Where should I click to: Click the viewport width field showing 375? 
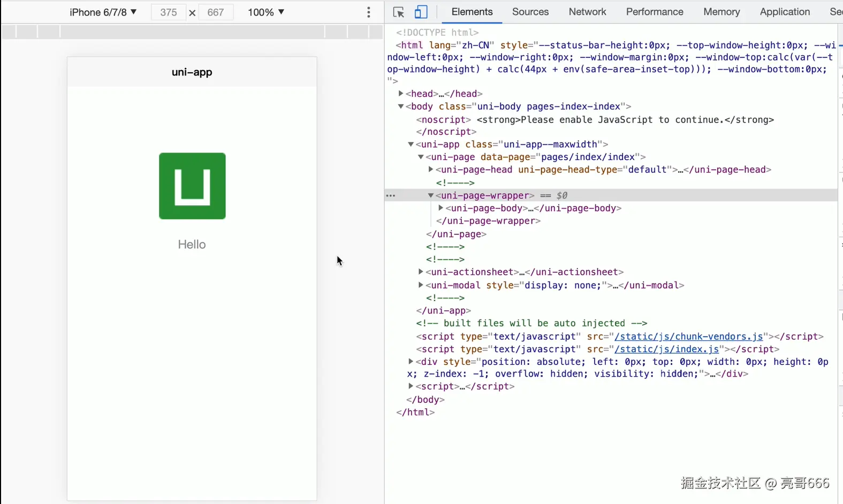coord(168,12)
